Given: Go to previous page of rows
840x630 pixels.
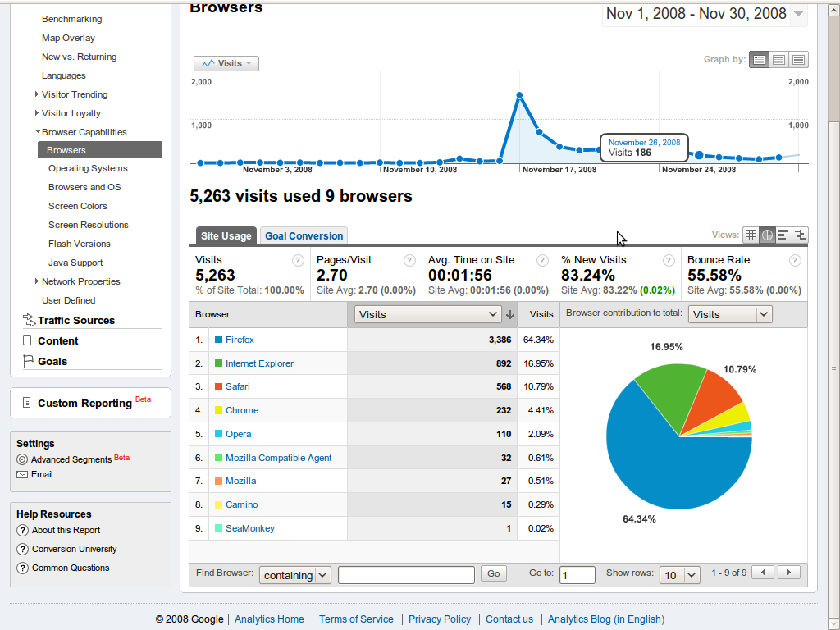Looking at the screenshot, I should pyautogui.click(x=763, y=572).
